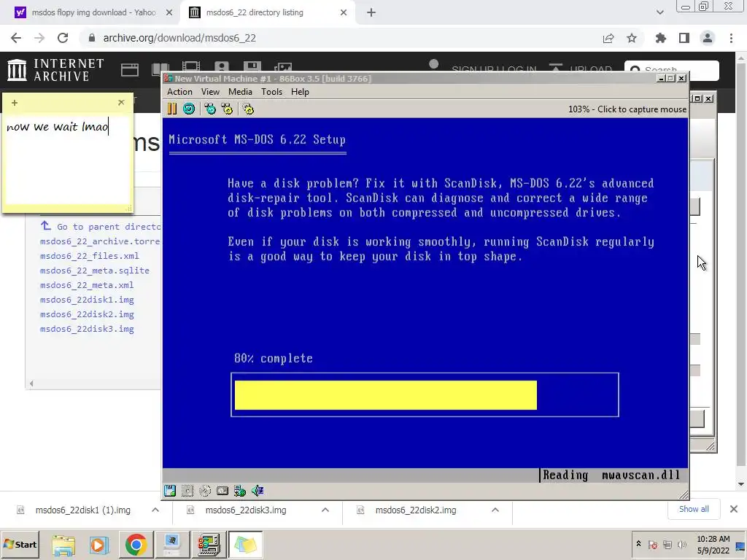The width and height of the screenshot is (747, 560).
Task: Open a new Chrome tab
Action: (x=371, y=12)
